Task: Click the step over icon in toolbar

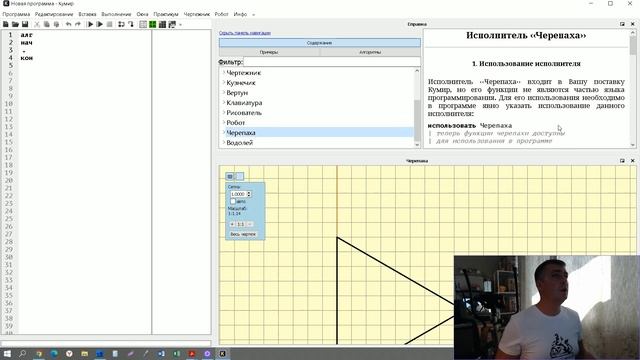Action: coord(121,24)
